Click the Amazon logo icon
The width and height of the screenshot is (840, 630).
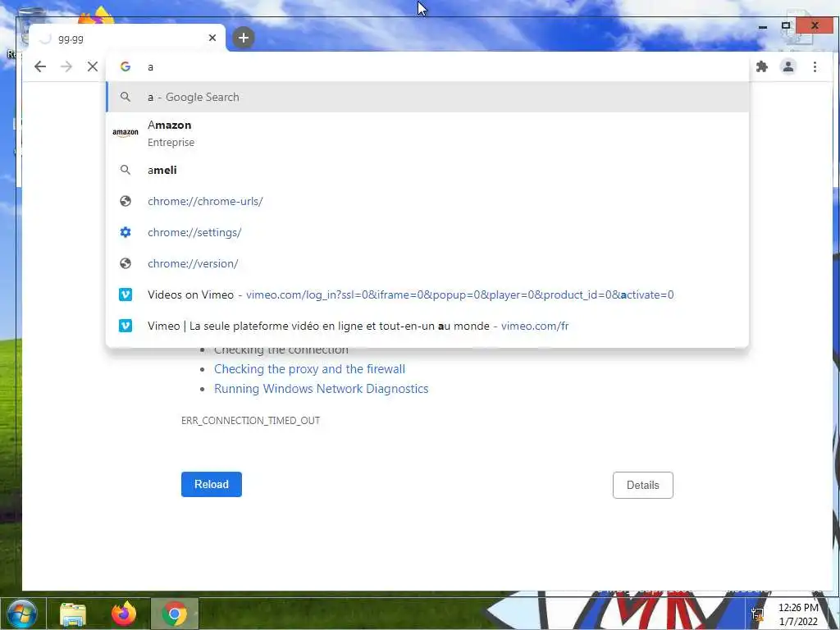(126, 133)
